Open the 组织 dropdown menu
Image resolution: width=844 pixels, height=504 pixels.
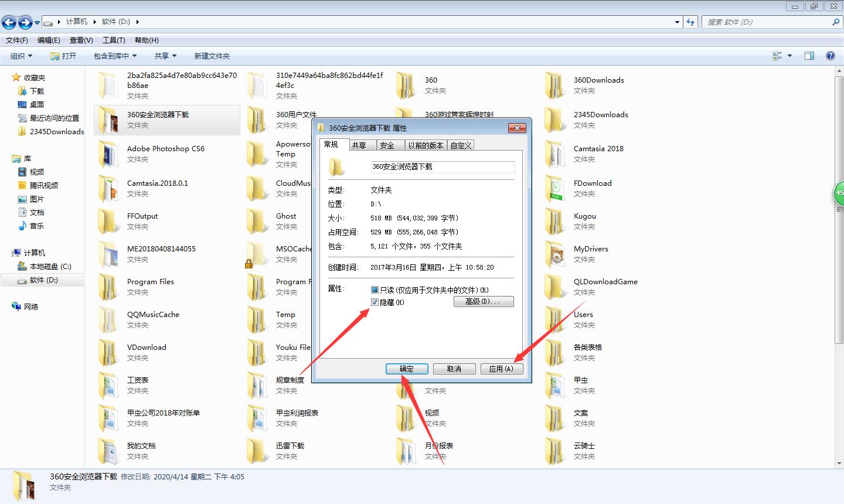click(22, 56)
